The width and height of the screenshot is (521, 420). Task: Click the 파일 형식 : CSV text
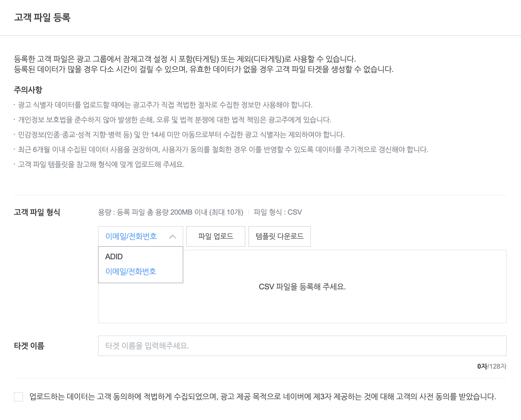pos(278,212)
